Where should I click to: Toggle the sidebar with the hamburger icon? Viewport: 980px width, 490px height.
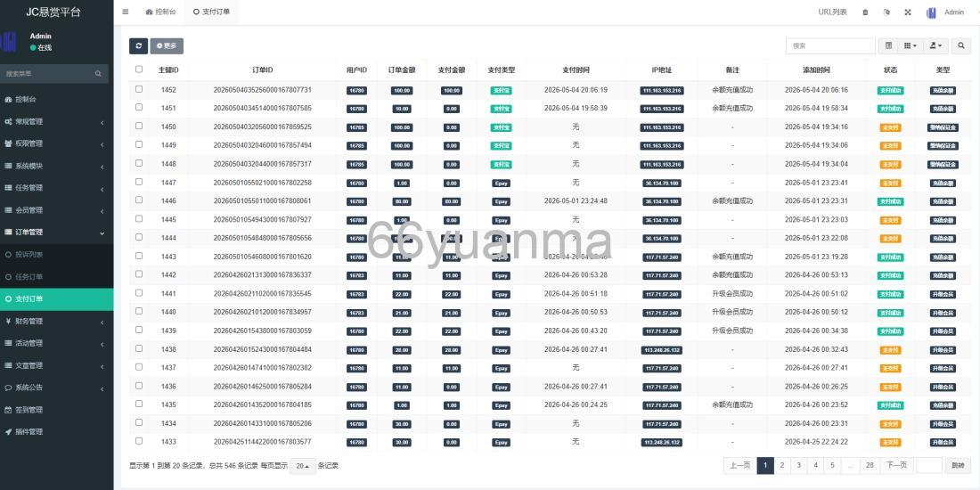126,12
